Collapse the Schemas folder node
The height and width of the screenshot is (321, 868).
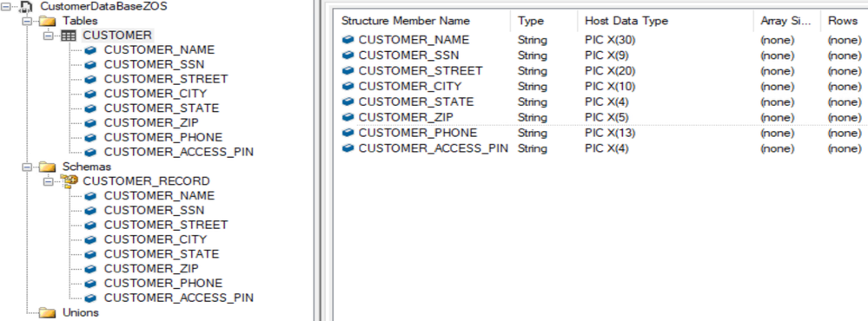[26, 167]
